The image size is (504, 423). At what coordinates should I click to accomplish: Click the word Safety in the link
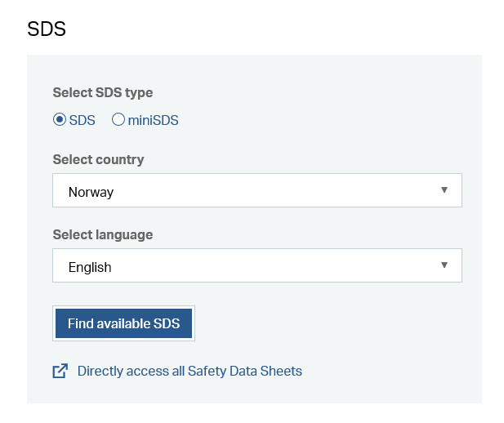(x=207, y=372)
